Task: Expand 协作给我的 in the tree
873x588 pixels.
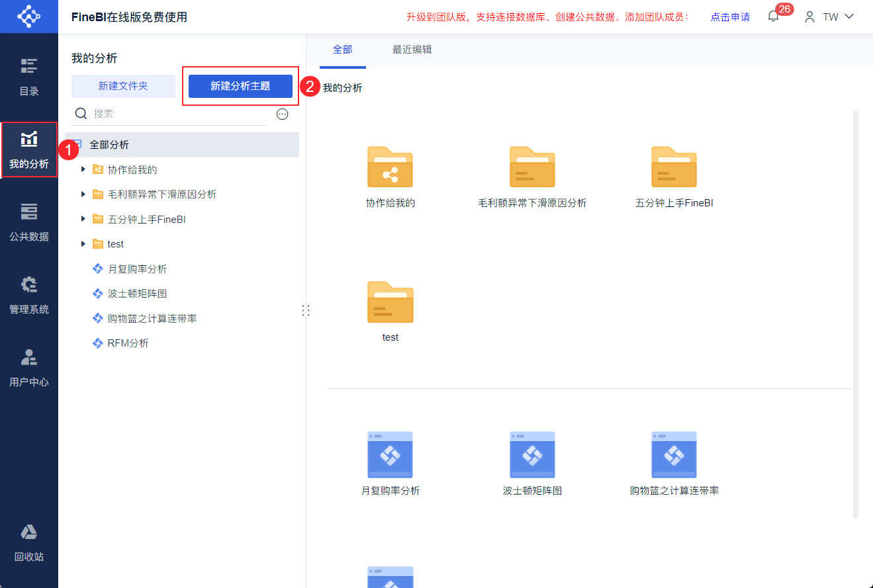Action: [x=83, y=170]
